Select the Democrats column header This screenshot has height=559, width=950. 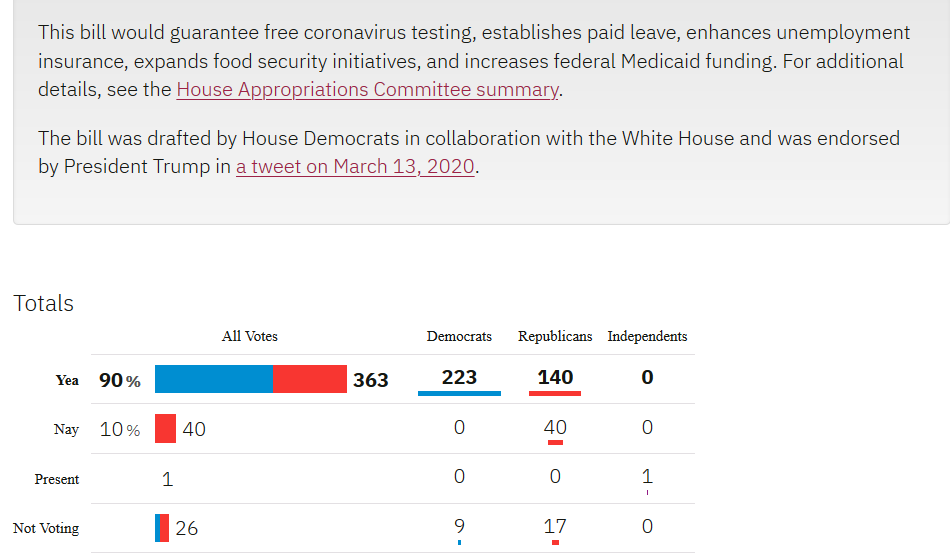[x=459, y=336]
